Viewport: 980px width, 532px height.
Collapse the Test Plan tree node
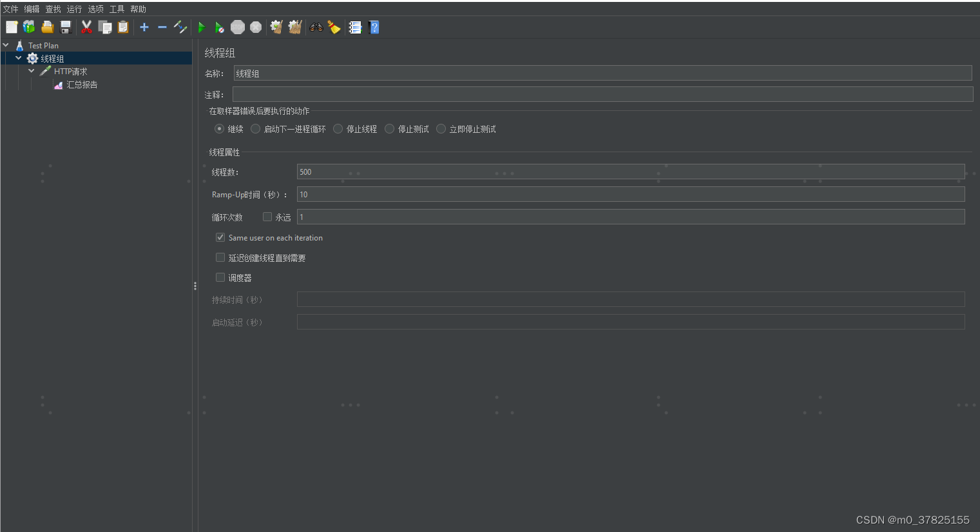pyautogui.click(x=6, y=45)
